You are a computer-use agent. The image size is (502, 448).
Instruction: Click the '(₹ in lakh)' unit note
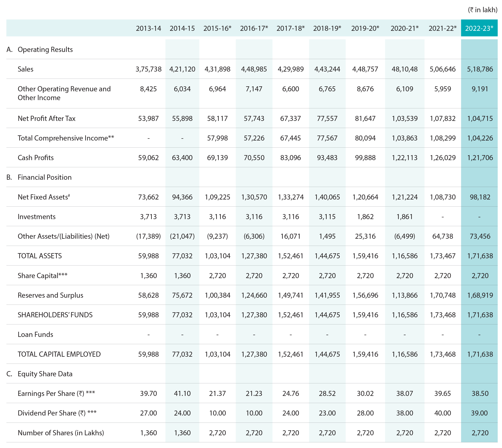(483, 10)
